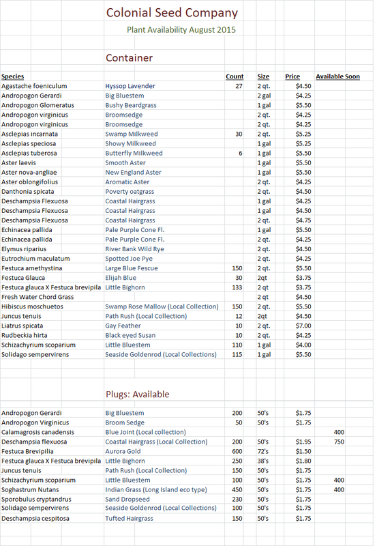Click the 'Showy Milkweed' cell
The width and height of the screenshot is (392, 546).
pos(130,143)
